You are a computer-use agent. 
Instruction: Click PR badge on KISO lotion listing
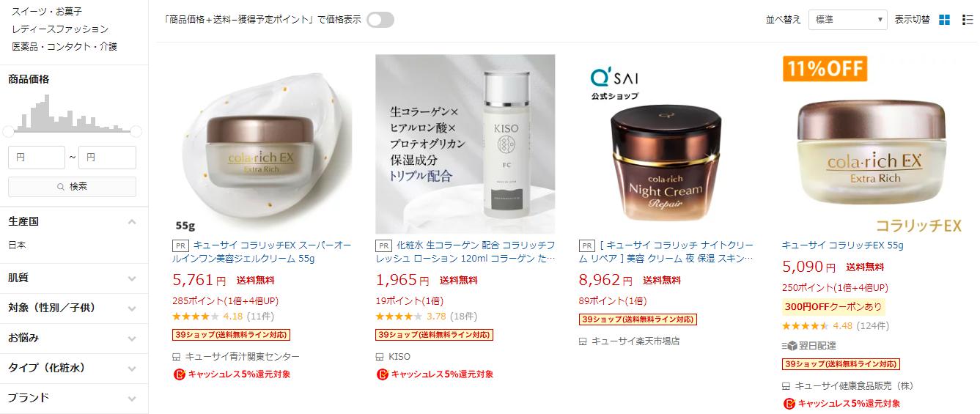tap(383, 246)
